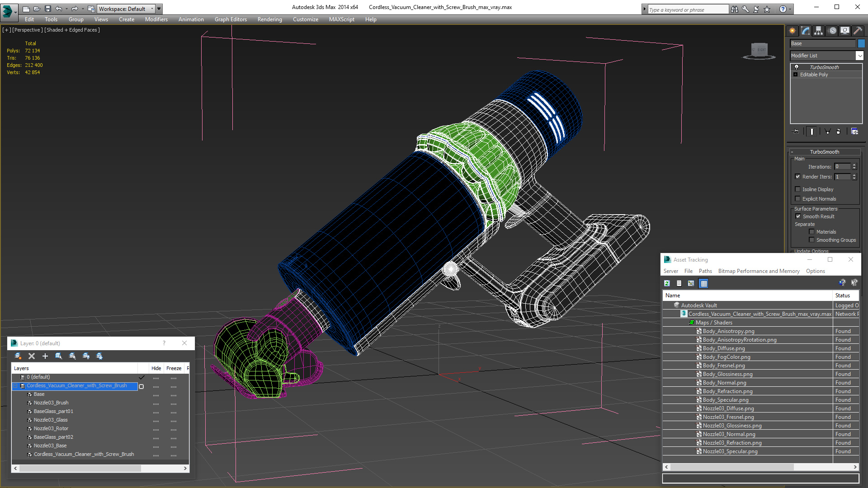Toggle Smooth Result checkbox

click(x=798, y=216)
